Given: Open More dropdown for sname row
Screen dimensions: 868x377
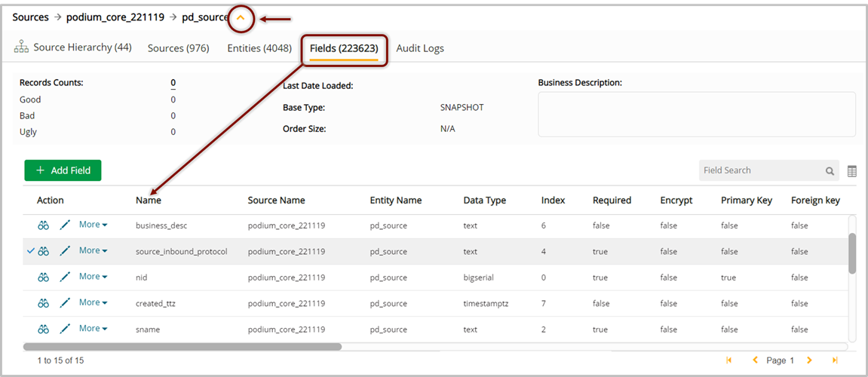Looking at the screenshot, I should tap(93, 329).
